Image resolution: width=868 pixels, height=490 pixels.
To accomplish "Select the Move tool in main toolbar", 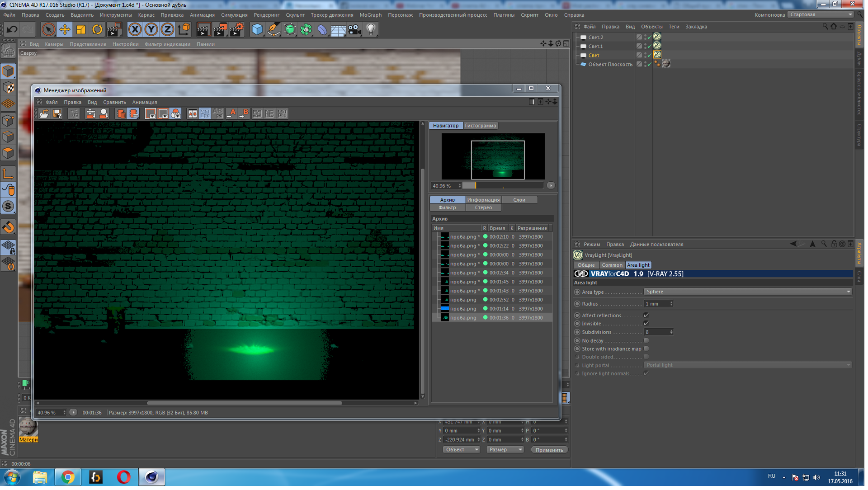I will (x=65, y=30).
